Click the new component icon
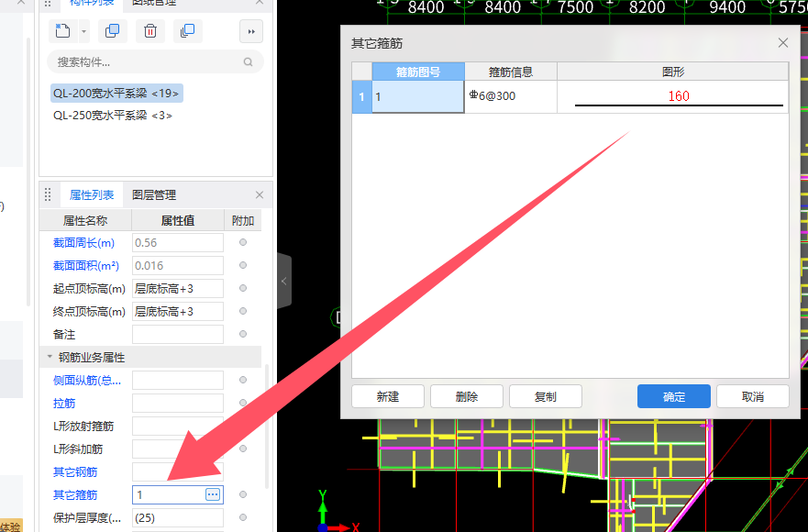This screenshot has width=808, height=532. click(x=63, y=31)
